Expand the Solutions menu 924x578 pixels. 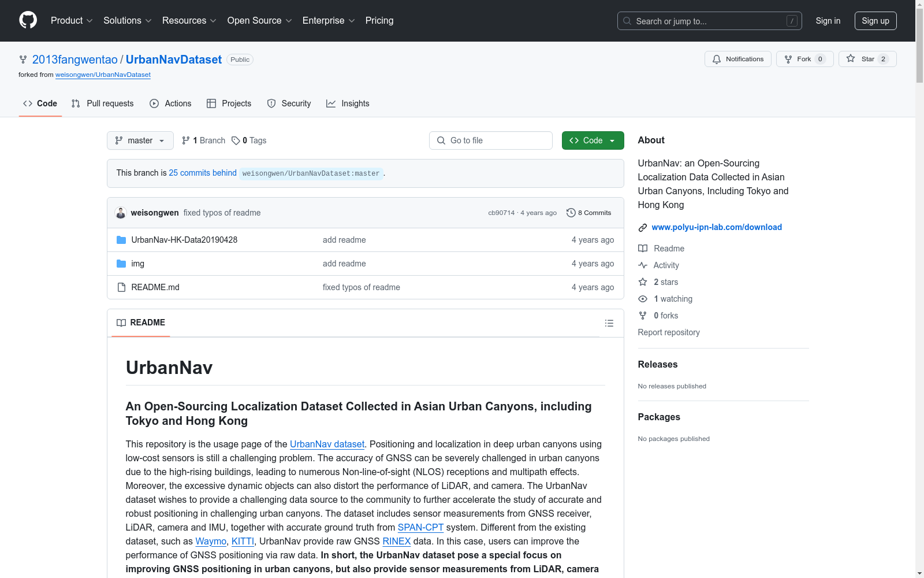128,21
